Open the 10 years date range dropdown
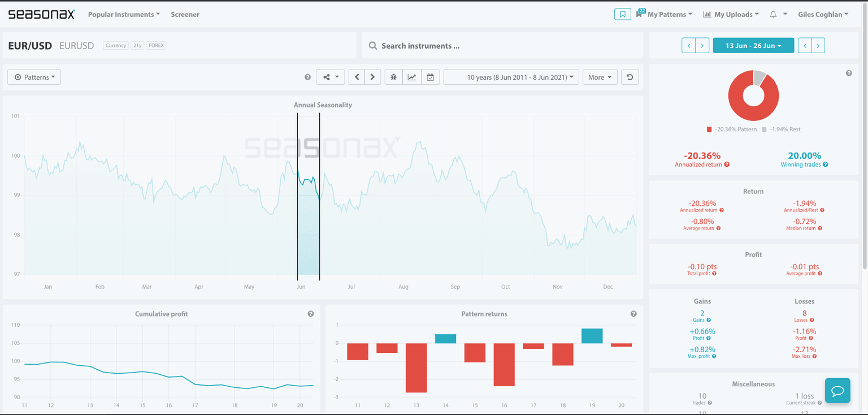868x415 pixels. pyautogui.click(x=511, y=77)
